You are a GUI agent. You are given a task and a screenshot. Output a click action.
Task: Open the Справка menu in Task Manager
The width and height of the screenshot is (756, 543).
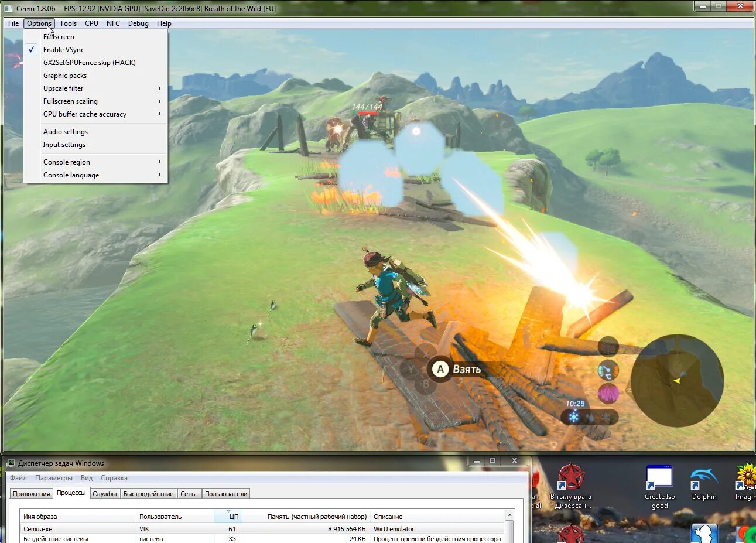coord(114,478)
